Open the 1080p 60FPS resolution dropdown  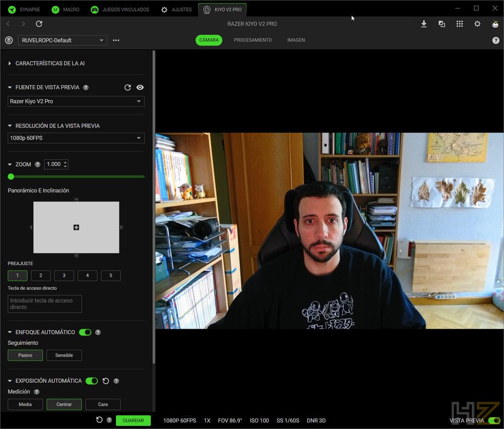coord(76,138)
